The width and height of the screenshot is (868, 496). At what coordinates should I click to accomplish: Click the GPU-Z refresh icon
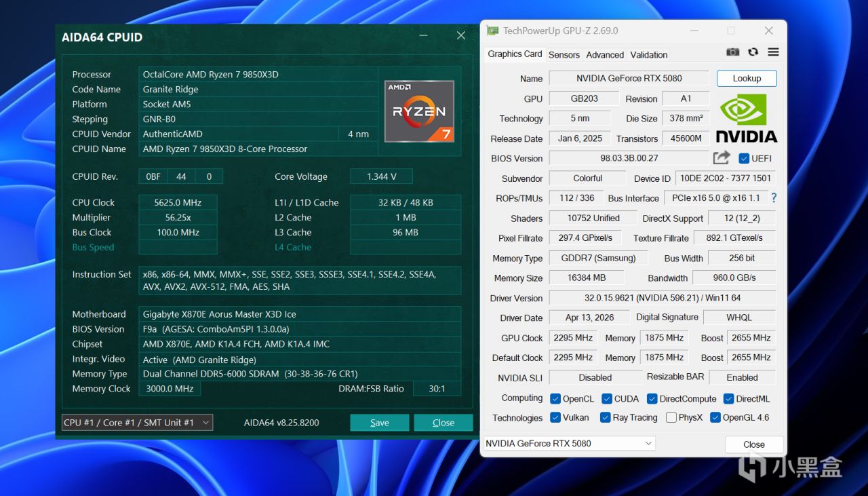tap(753, 52)
